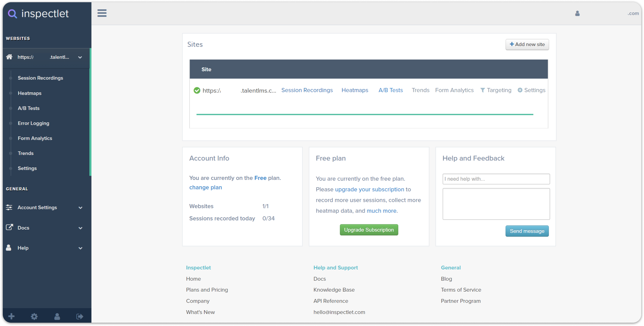Click the Docs external-link icon

pyautogui.click(x=9, y=227)
